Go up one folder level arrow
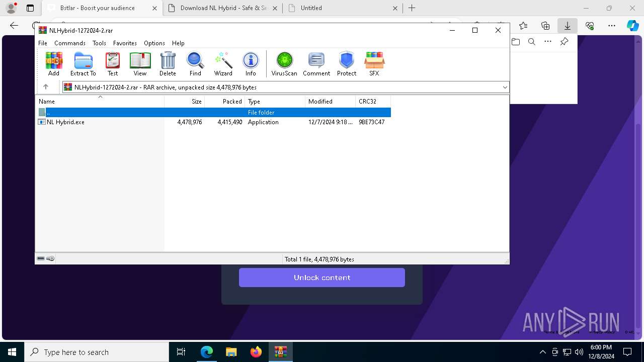Viewport: 644px width, 362px height. pyautogui.click(x=45, y=87)
